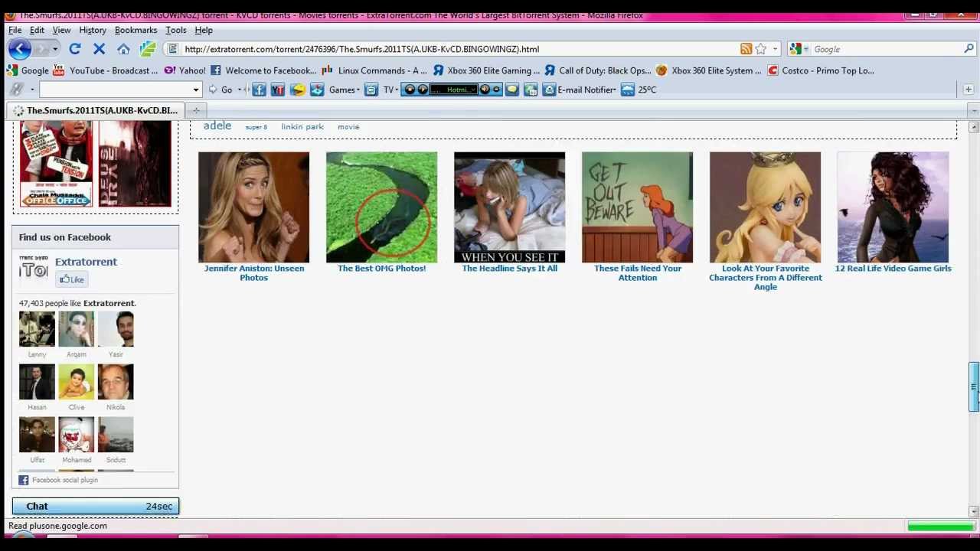This screenshot has width=980, height=551.
Task: Open the Tools menu
Action: click(x=175, y=30)
